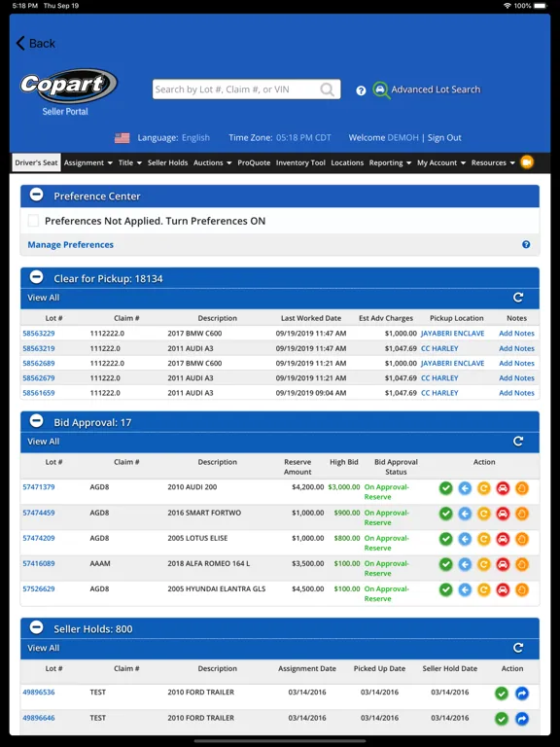Viewport: 560px width, 747px height.
Task: View All in Bid Approval section
Action: coord(44,442)
